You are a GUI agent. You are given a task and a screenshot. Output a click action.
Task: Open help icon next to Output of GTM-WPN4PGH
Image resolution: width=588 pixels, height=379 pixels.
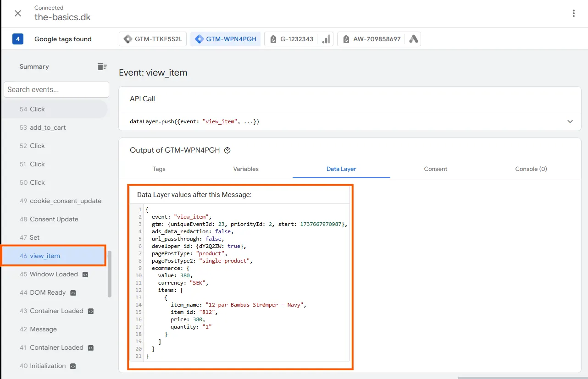pyautogui.click(x=227, y=150)
